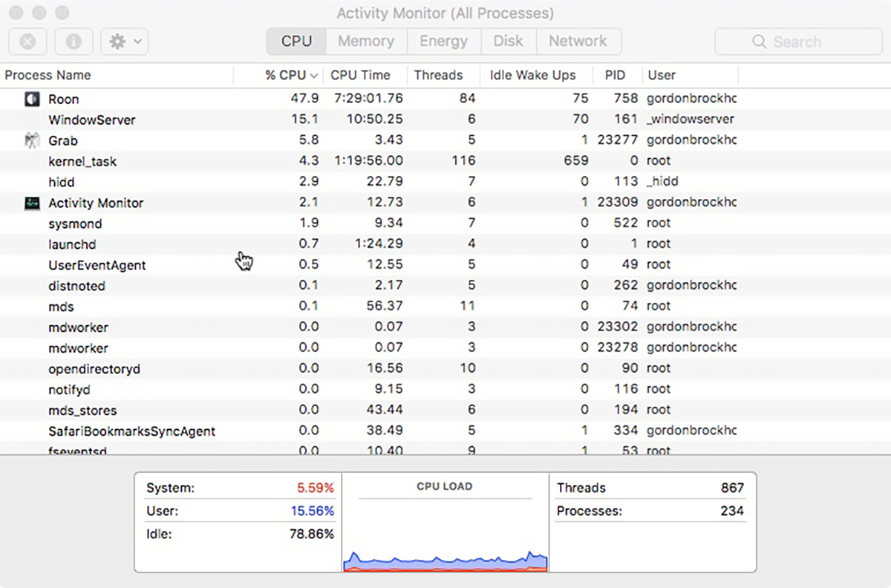Click the Processes count 234
Image resolution: width=891 pixels, height=588 pixels.
[x=732, y=511]
